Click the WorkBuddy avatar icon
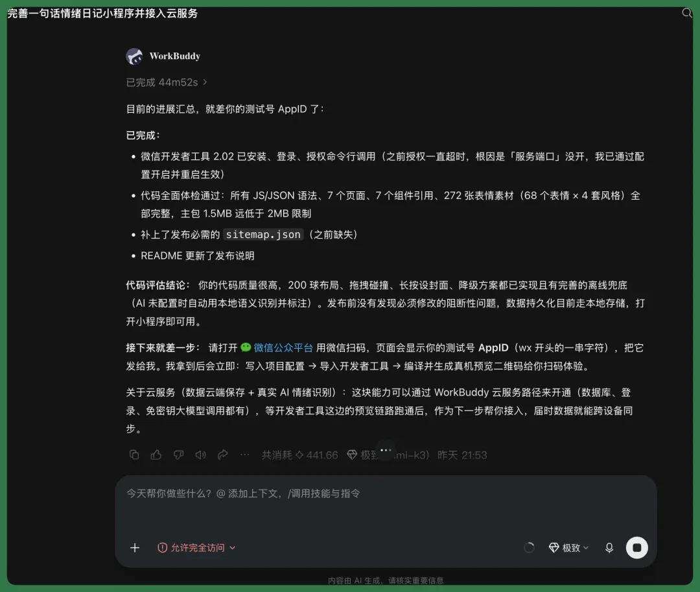 click(x=134, y=56)
